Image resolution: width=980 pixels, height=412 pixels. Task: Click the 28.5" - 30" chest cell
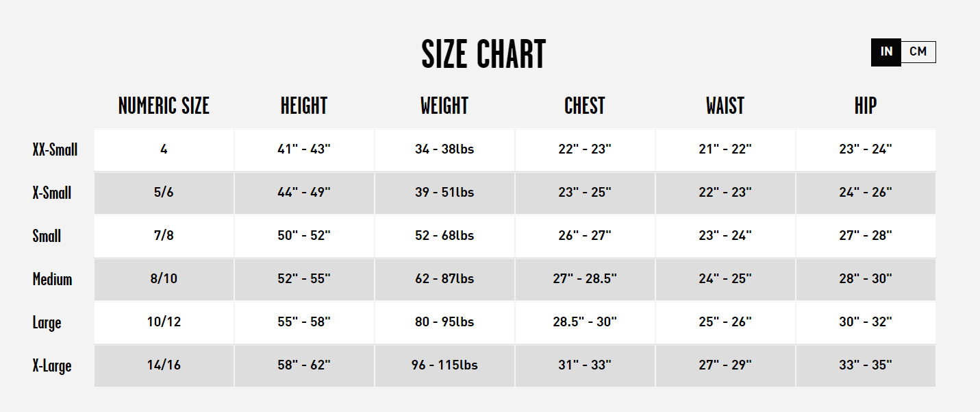click(585, 322)
